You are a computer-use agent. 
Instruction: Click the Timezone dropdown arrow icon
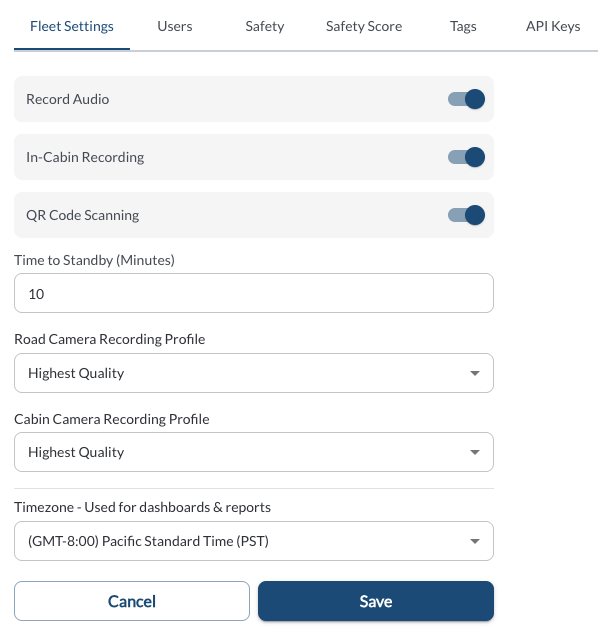coord(474,543)
